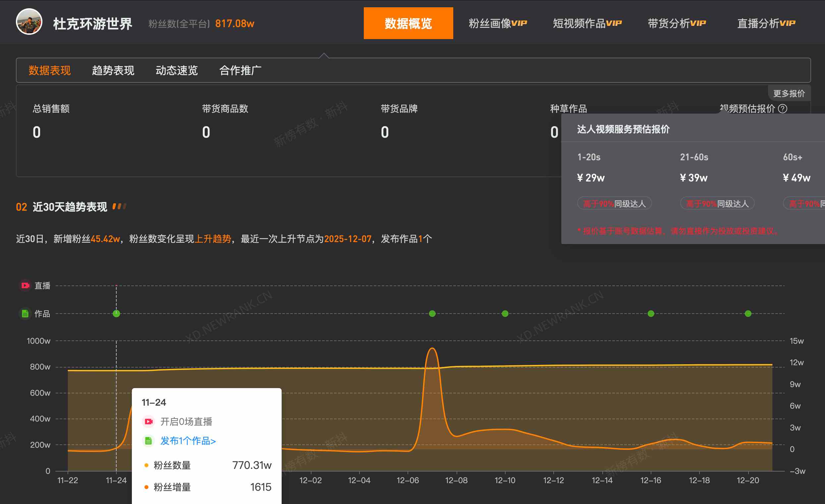Click the 直播 camera icon in the chart legend
Screen dimensions: 825x504
(x=25, y=285)
